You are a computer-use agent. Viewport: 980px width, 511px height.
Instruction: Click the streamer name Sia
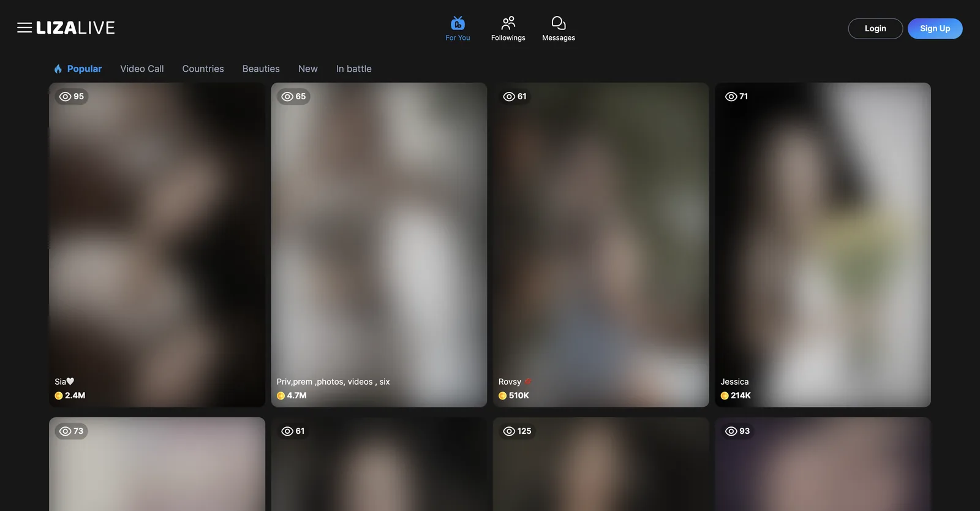pyautogui.click(x=64, y=382)
